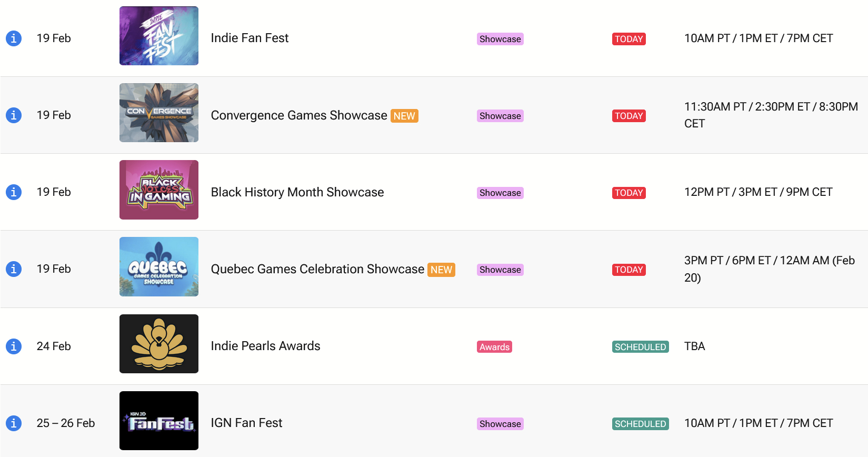Open the Quebec Games Celebration thumbnail
868x457 pixels.
coord(159,266)
